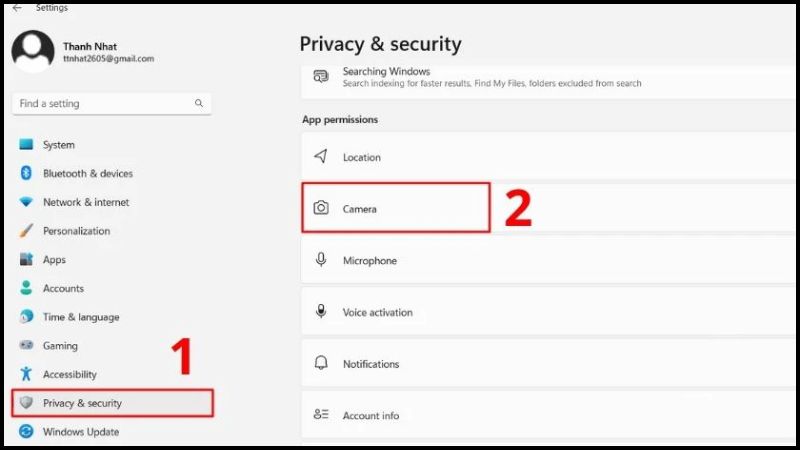Open Voice activation permissions
800x450 pixels.
(377, 312)
